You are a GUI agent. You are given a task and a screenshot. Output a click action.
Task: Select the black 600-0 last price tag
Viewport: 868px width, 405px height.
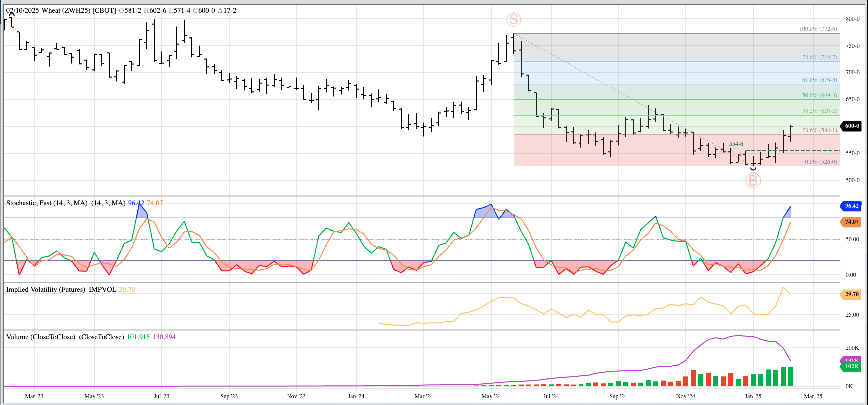tap(852, 126)
